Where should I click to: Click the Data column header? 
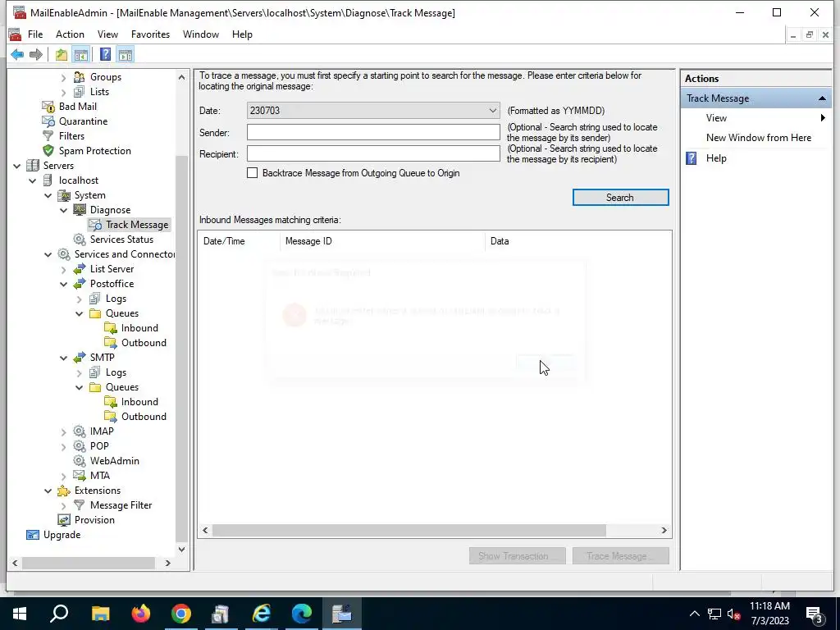578,241
